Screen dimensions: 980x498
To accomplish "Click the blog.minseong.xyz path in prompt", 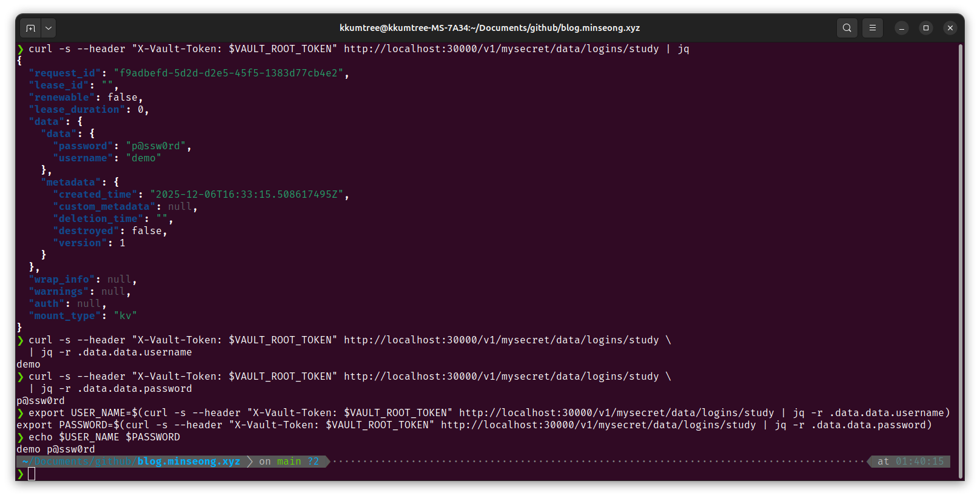I will pyautogui.click(x=189, y=462).
